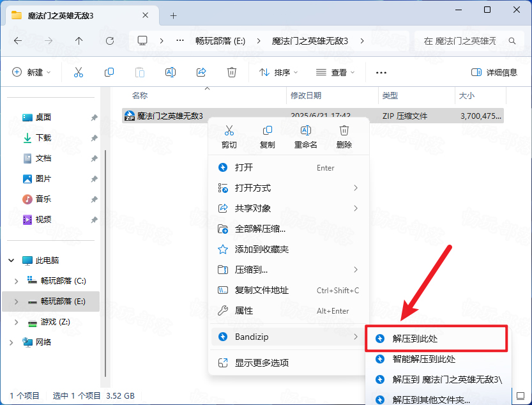
Task: Sort by the 大小 column header
Action: (x=480, y=96)
